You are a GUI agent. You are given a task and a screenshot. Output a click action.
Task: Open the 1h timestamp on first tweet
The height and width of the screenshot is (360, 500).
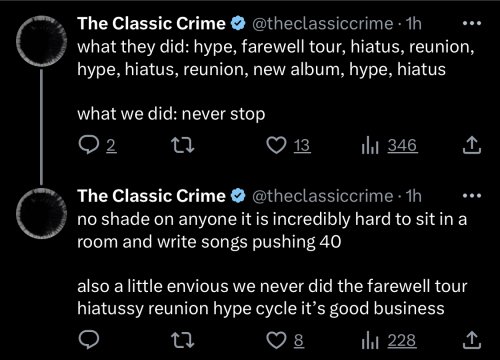click(413, 24)
